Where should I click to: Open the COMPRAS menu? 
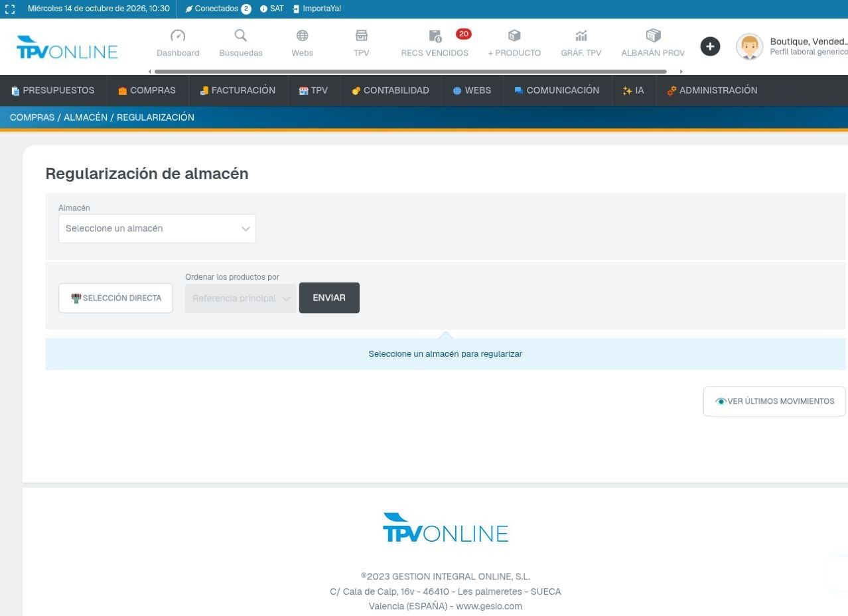[x=147, y=90]
